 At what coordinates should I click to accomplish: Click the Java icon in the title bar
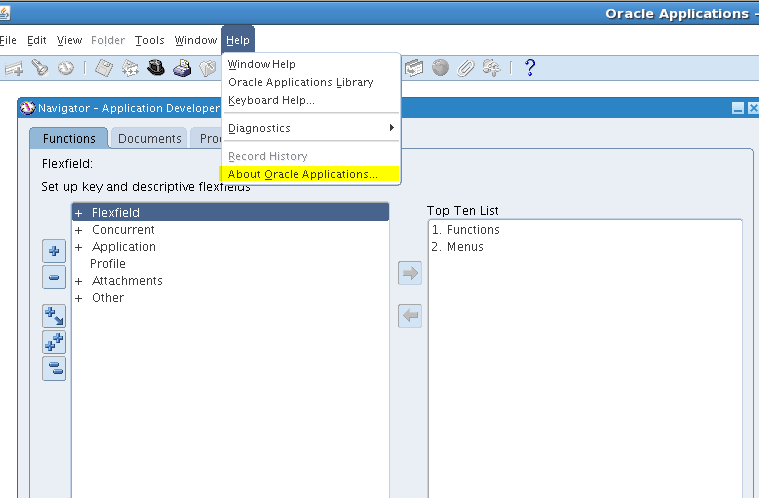coord(4,13)
